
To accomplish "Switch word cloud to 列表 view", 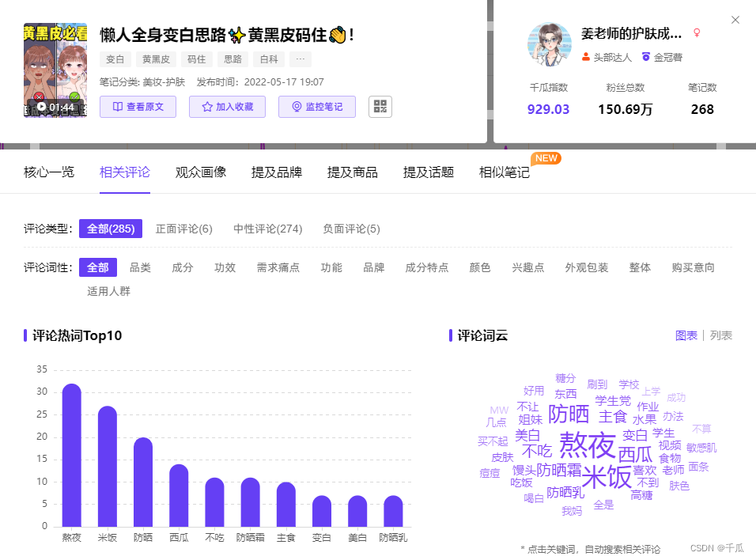I will click(720, 335).
